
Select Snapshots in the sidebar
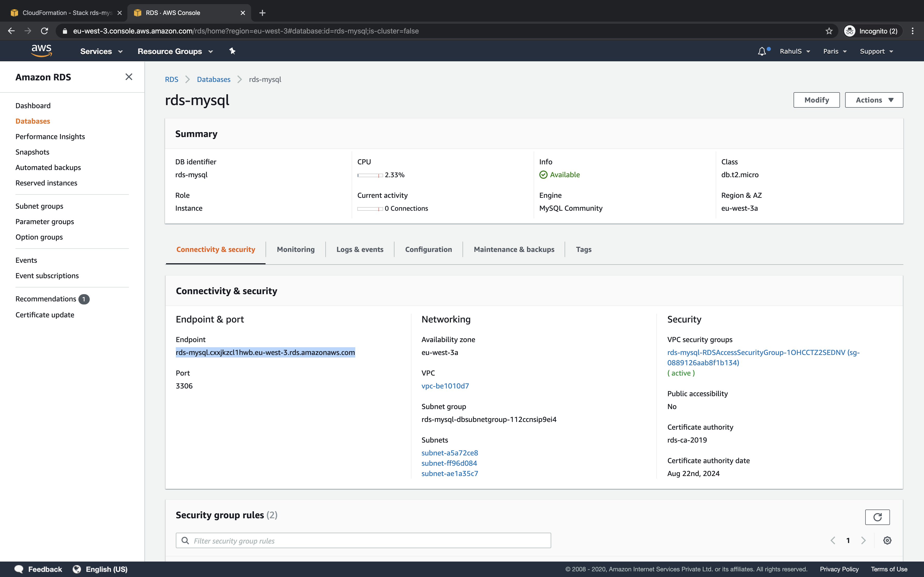pyautogui.click(x=32, y=152)
